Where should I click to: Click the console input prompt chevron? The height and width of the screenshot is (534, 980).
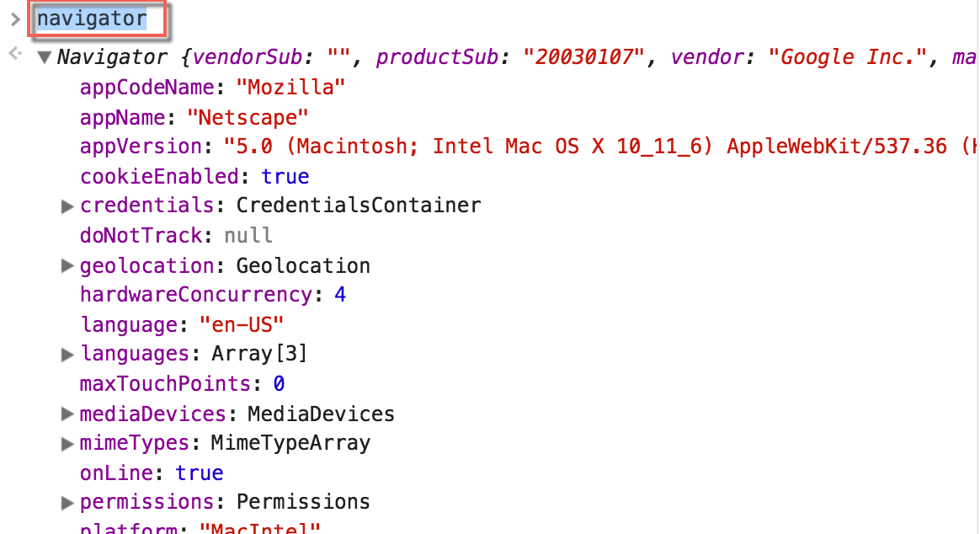15,19
